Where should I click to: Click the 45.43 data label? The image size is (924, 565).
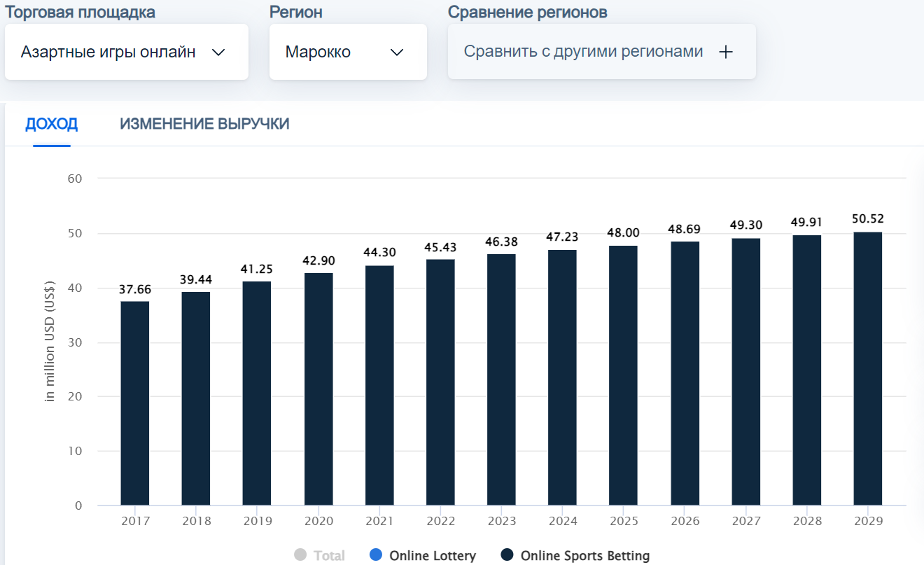[x=440, y=247]
